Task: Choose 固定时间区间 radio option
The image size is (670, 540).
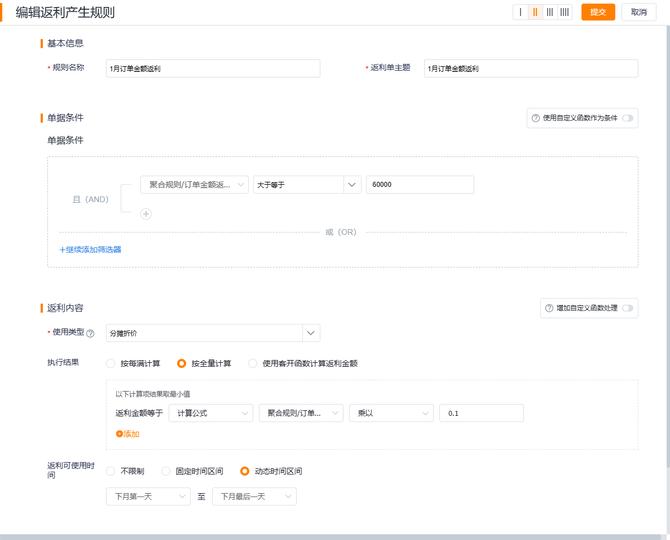Action: [166, 471]
